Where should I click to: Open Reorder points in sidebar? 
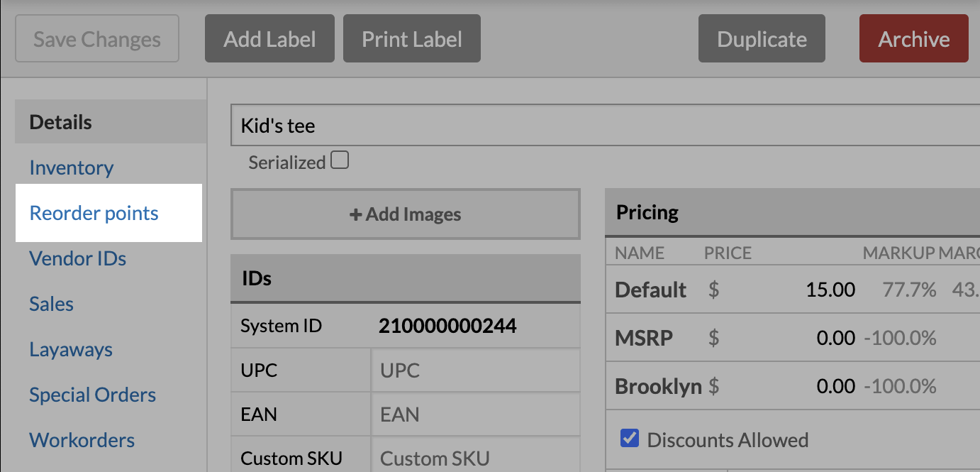click(x=94, y=213)
